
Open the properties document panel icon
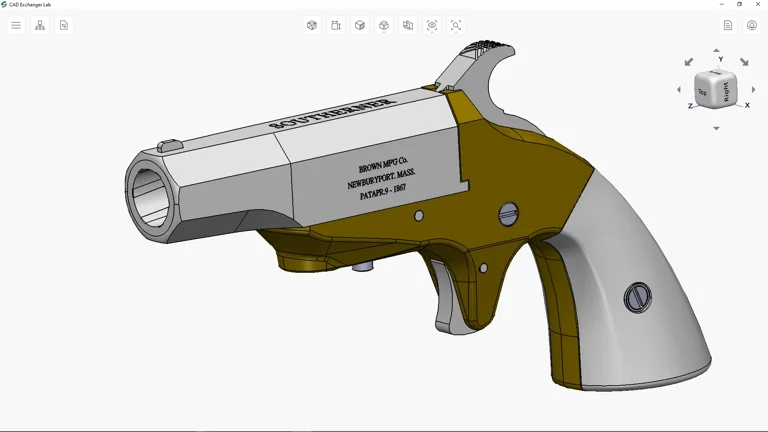(x=64, y=25)
